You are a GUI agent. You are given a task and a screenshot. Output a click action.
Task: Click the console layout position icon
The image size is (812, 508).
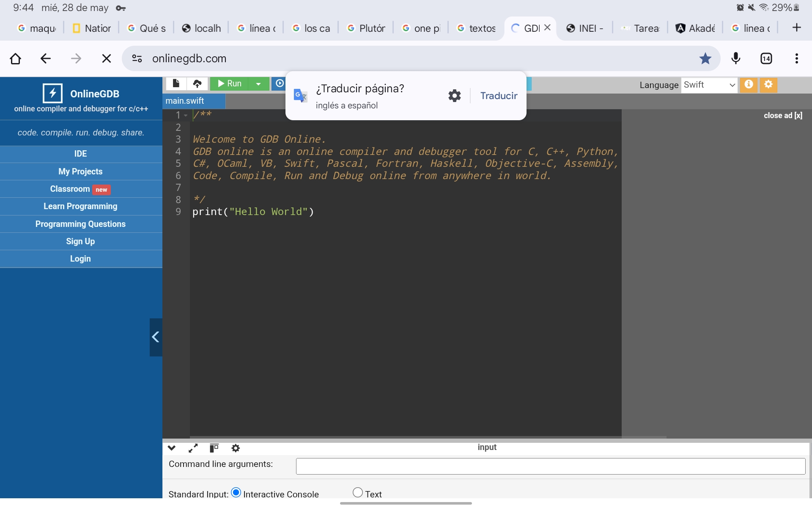pos(214,448)
